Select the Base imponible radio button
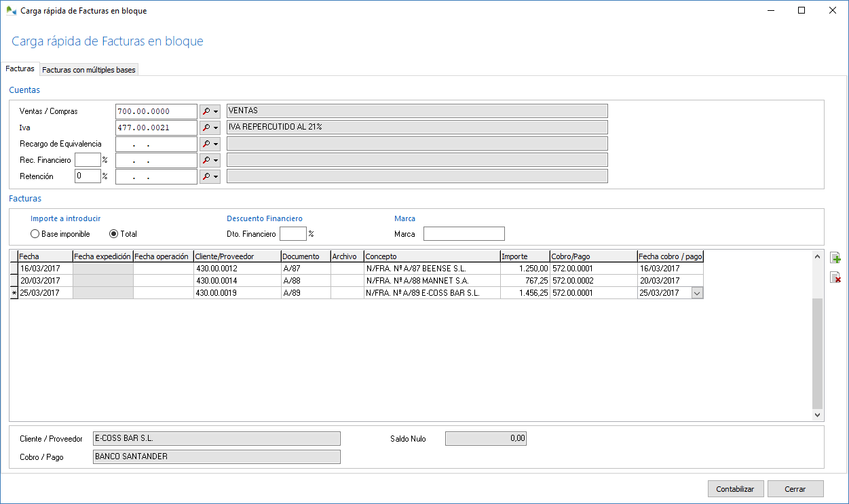The image size is (849, 504). pyautogui.click(x=35, y=234)
